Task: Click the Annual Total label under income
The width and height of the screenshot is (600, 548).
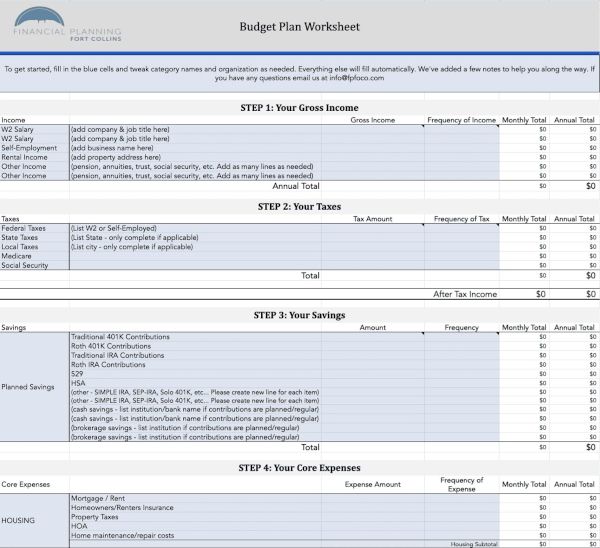Action: click(296, 186)
